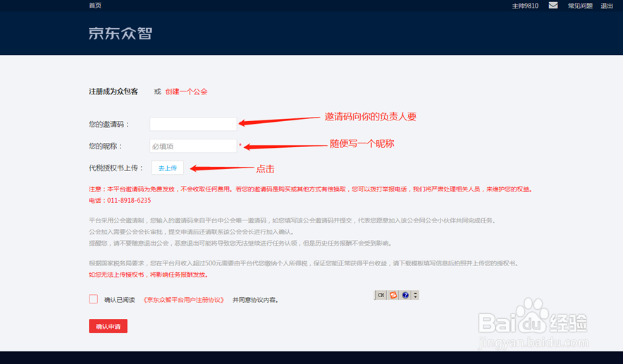623x364 pixels.
Task: Open 常见问题 in the top navigation
Action: click(580, 6)
